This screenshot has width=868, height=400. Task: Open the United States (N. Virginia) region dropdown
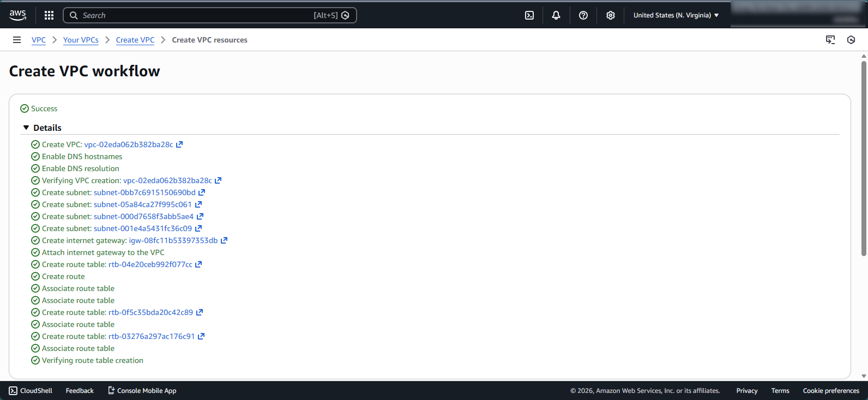point(676,15)
